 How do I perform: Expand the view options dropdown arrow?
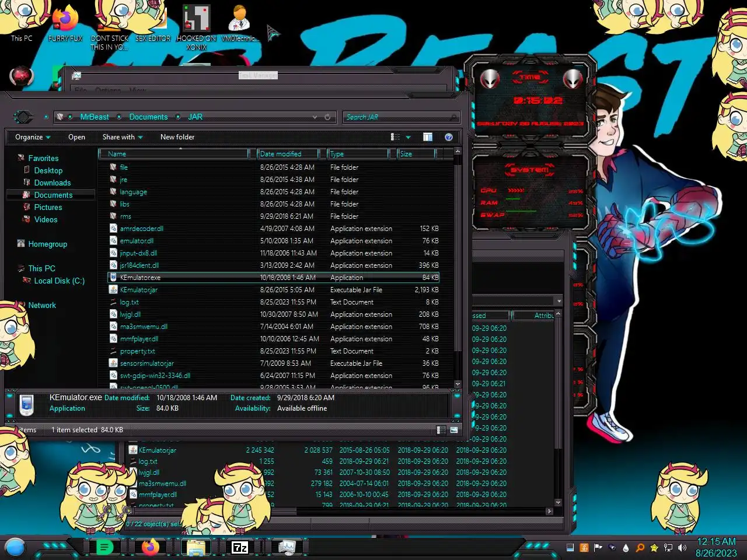408,137
